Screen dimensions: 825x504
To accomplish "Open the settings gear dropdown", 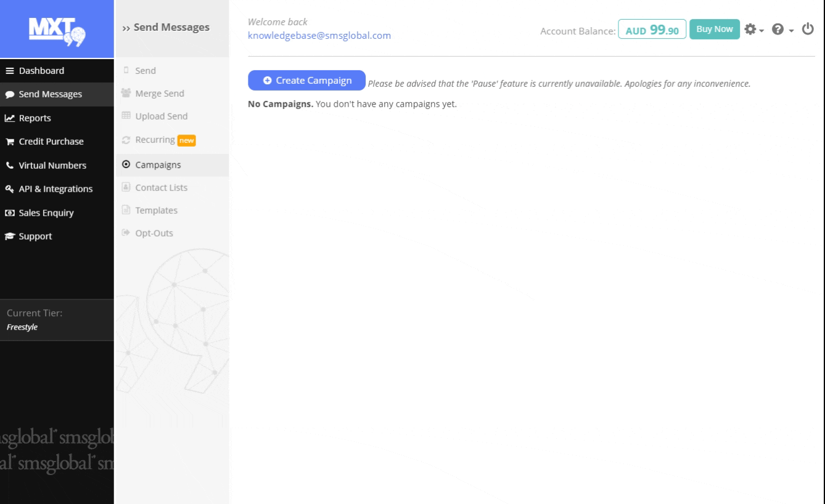I will click(x=753, y=29).
